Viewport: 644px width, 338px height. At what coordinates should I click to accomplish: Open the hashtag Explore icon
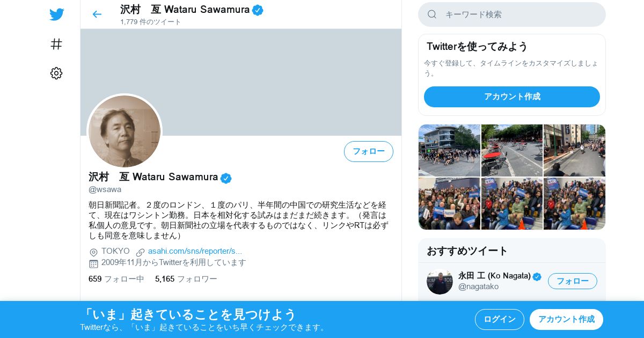pyautogui.click(x=56, y=44)
